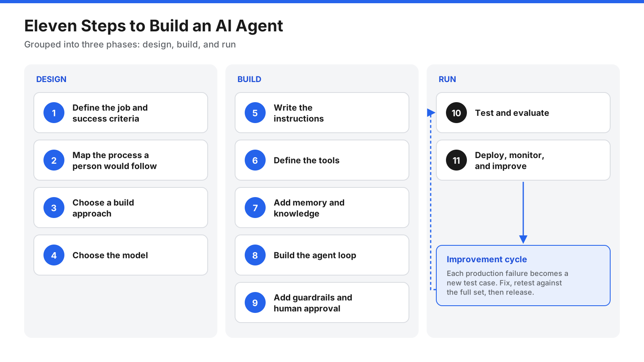Select the "Each production failure becomes" paragraph

point(508,283)
